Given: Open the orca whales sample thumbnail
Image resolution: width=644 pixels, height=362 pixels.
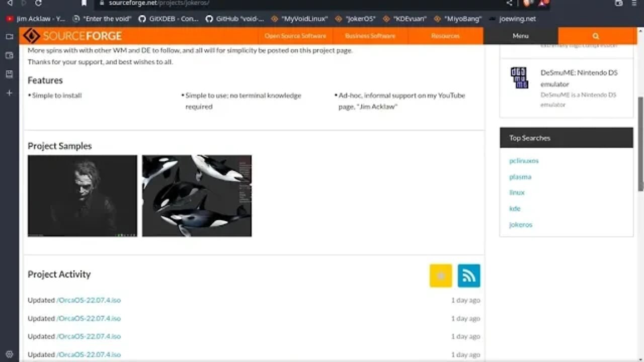Looking at the screenshot, I should coord(197,196).
